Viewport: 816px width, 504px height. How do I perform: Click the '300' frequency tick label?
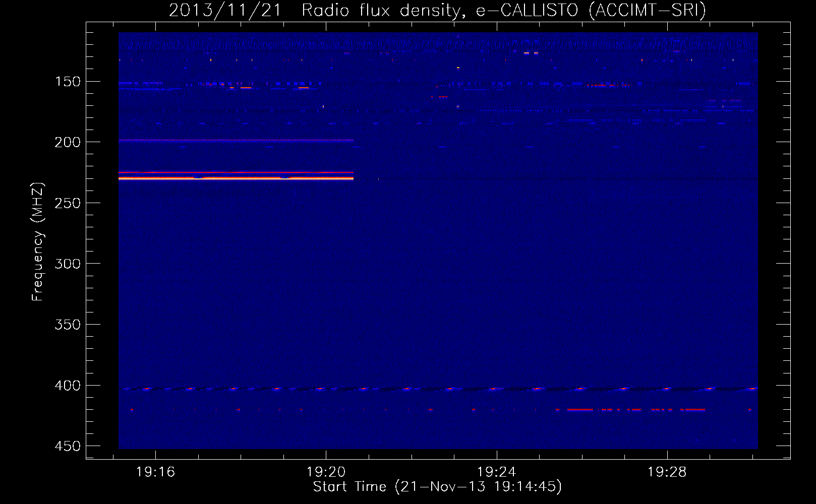pyautogui.click(x=68, y=264)
